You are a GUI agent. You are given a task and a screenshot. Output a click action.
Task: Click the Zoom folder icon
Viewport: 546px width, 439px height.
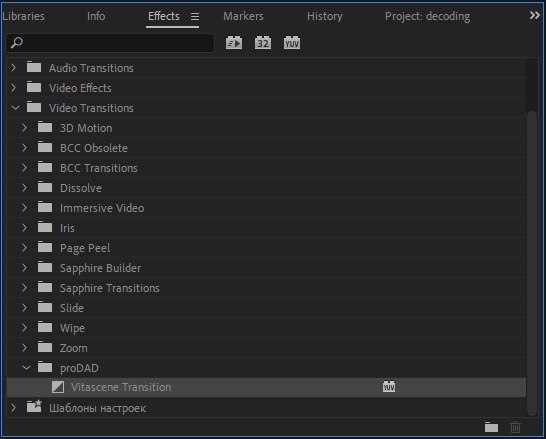pos(45,347)
